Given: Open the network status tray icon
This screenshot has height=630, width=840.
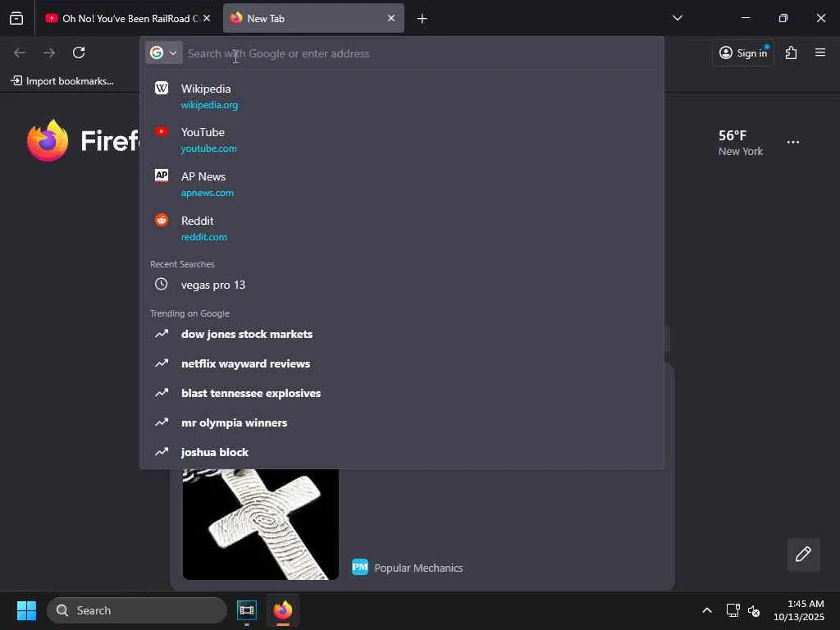Looking at the screenshot, I should pos(733,610).
